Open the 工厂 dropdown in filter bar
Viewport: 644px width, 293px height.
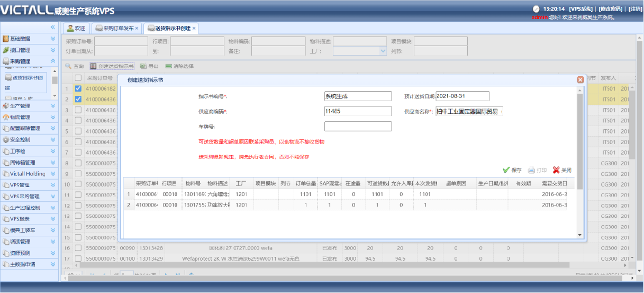(383, 51)
